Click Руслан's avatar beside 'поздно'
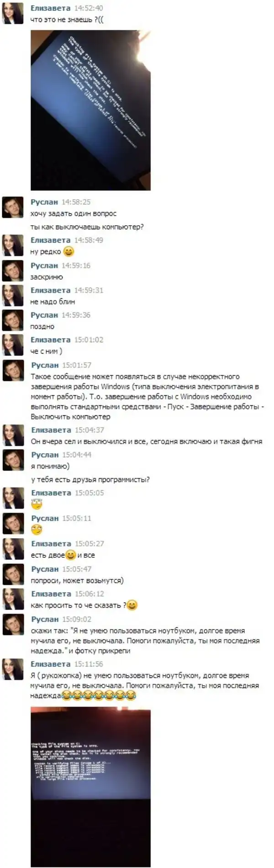This screenshot has width=274, height=868. pyautogui.click(x=13, y=320)
